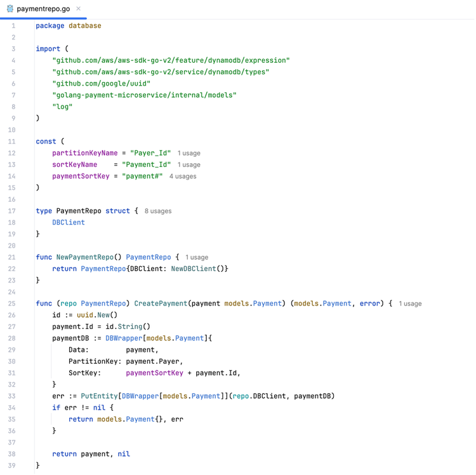Screen dimensions: 476x475
Task: Click 'return payment, nil' line
Action: click(91, 454)
